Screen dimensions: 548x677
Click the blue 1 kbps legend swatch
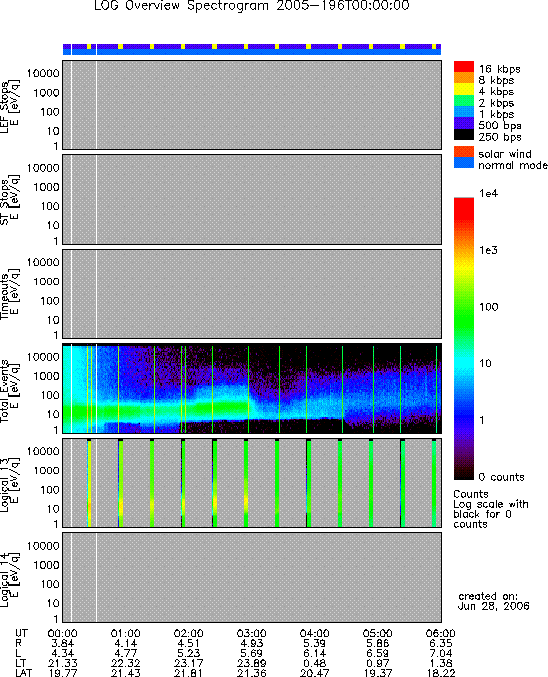point(463,111)
